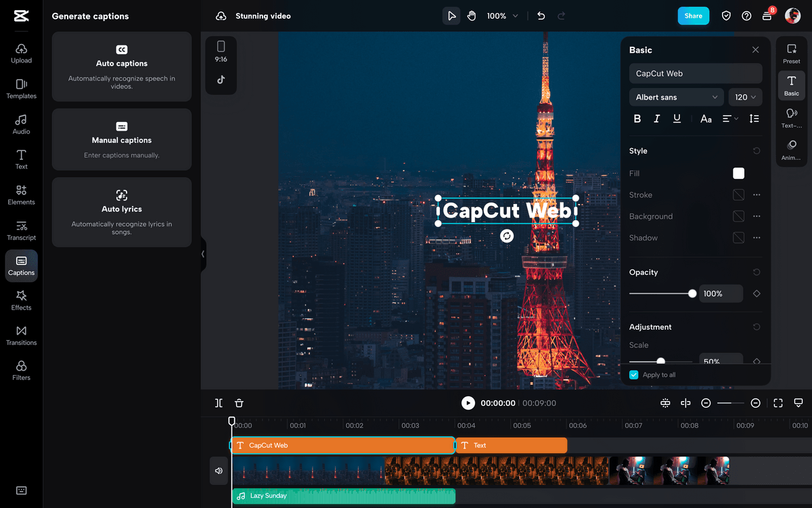This screenshot has height=508, width=812.
Task: Select the Effects tool in the sidebar
Action: pos(21,300)
